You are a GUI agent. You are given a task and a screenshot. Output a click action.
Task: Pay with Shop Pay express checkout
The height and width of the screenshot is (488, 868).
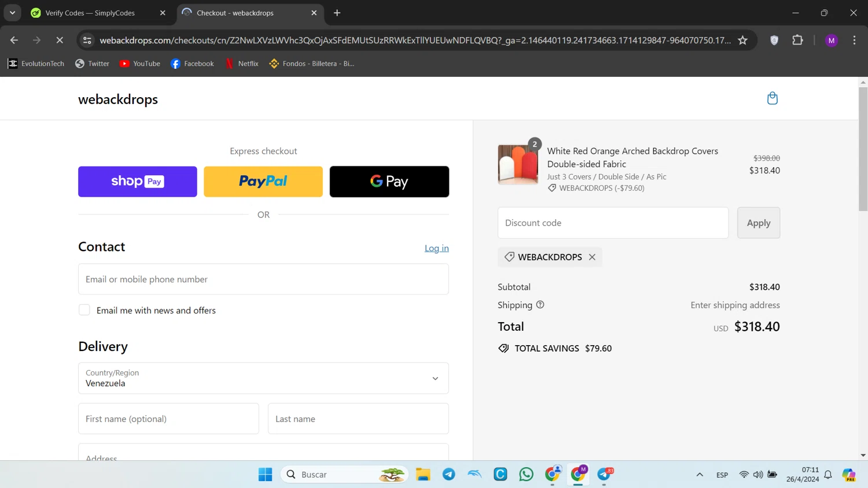tap(138, 182)
